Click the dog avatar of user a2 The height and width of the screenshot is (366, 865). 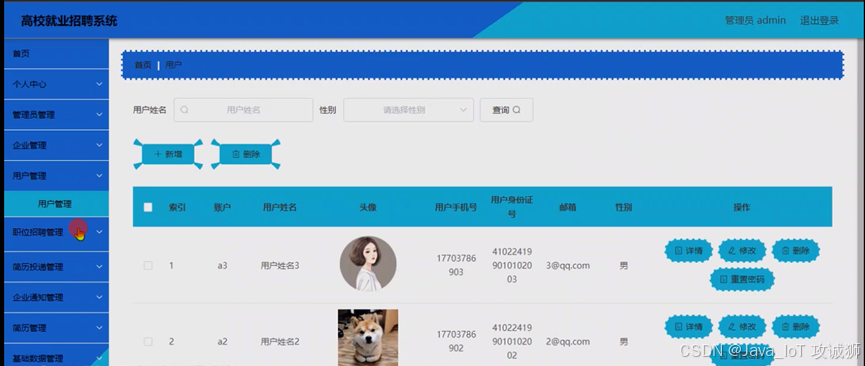[368, 337]
